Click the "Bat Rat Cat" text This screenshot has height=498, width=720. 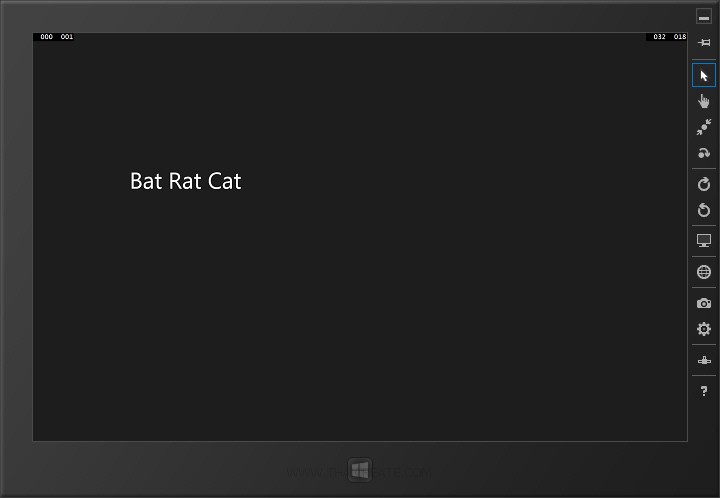(186, 182)
